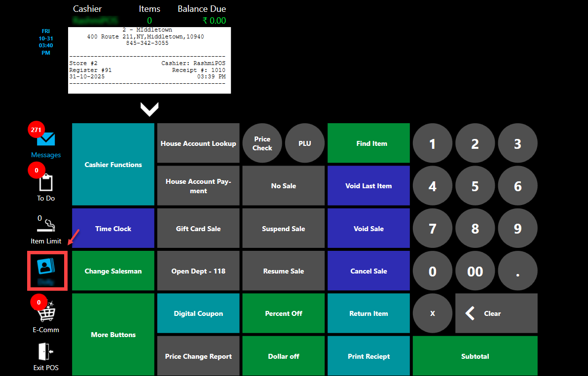The height and width of the screenshot is (376, 588).
Task: Click the round Price Check button
Action: pyautogui.click(x=262, y=143)
